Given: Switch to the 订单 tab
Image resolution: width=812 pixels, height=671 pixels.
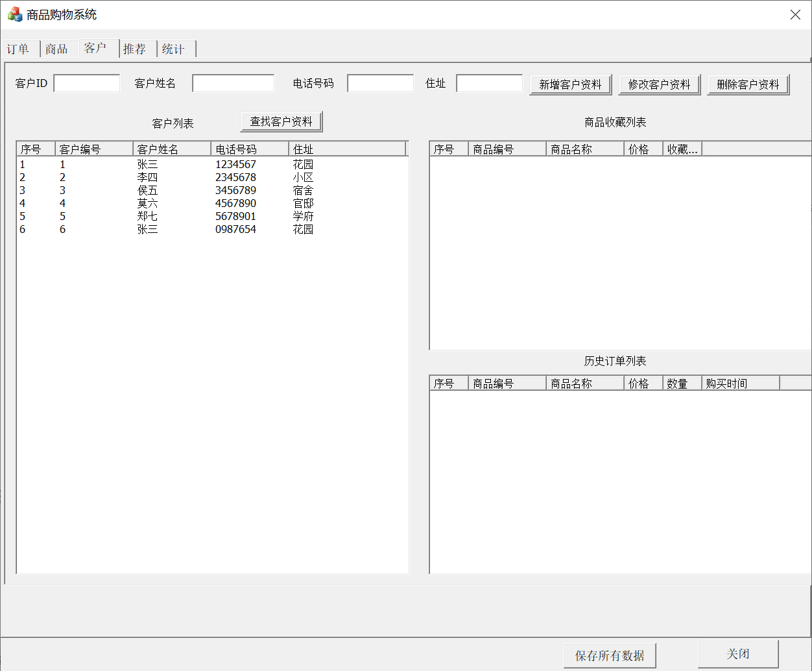Looking at the screenshot, I should pos(19,49).
